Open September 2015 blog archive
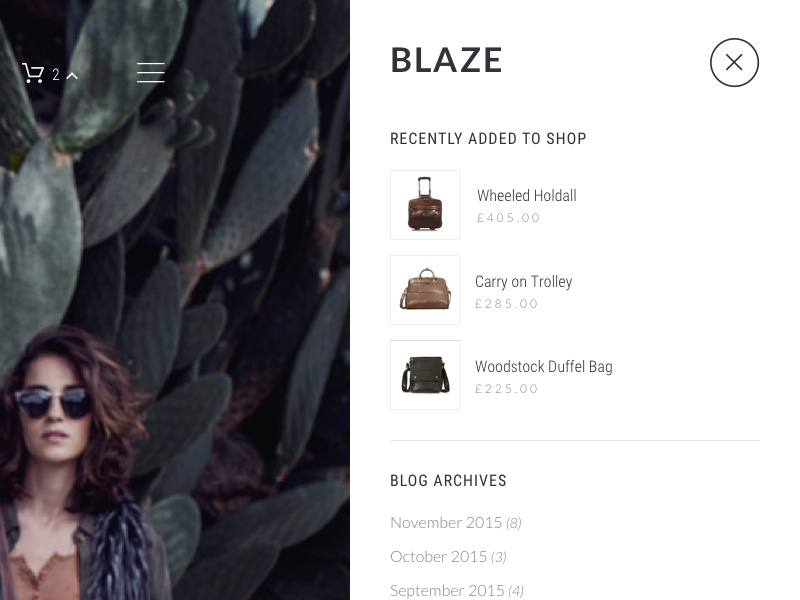The width and height of the screenshot is (800, 600). [447, 590]
